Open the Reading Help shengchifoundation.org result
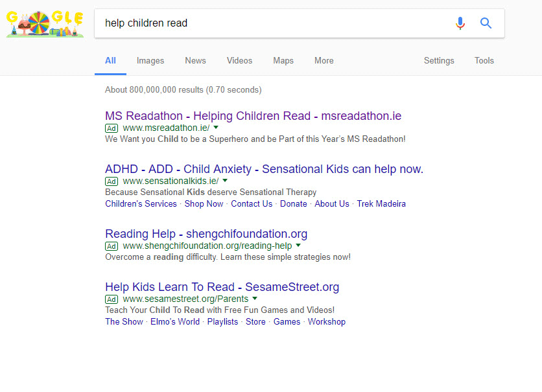The height and width of the screenshot is (392, 542). tap(206, 234)
